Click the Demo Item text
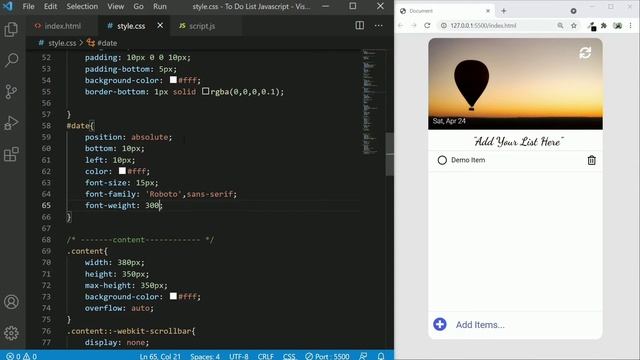 [x=468, y=160]
